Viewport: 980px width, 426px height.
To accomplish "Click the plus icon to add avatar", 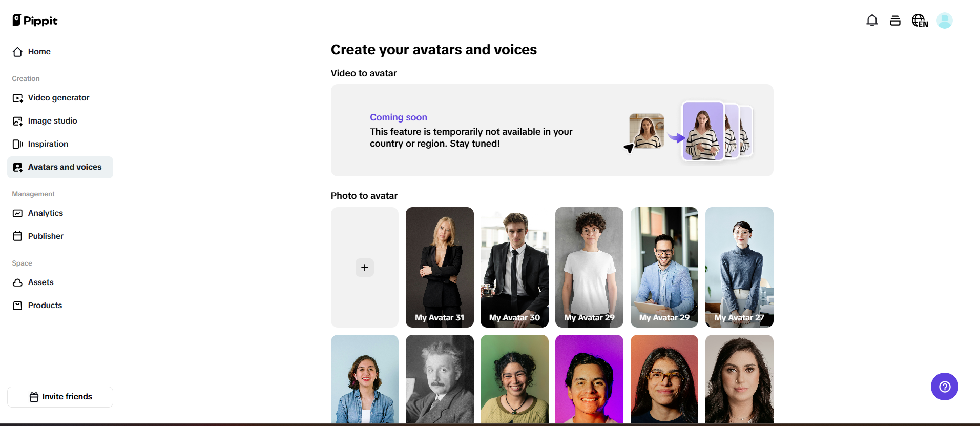I will point(365,268).
